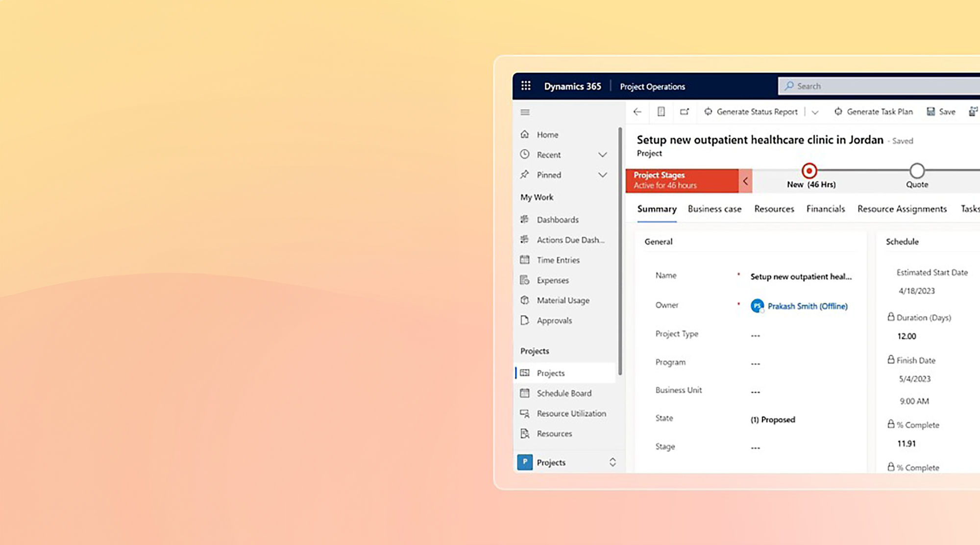Click Generate Task Plan button

tap(874, 112)
